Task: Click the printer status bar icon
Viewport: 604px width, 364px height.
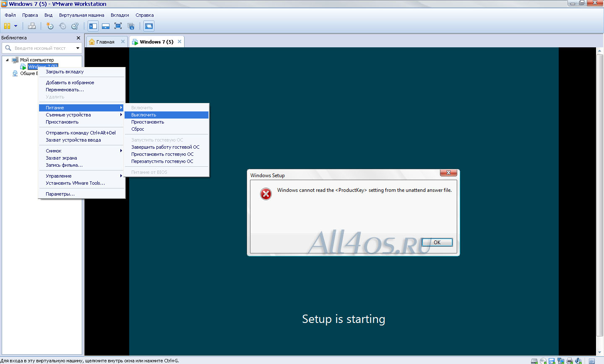Action: (x=570, y=361)
